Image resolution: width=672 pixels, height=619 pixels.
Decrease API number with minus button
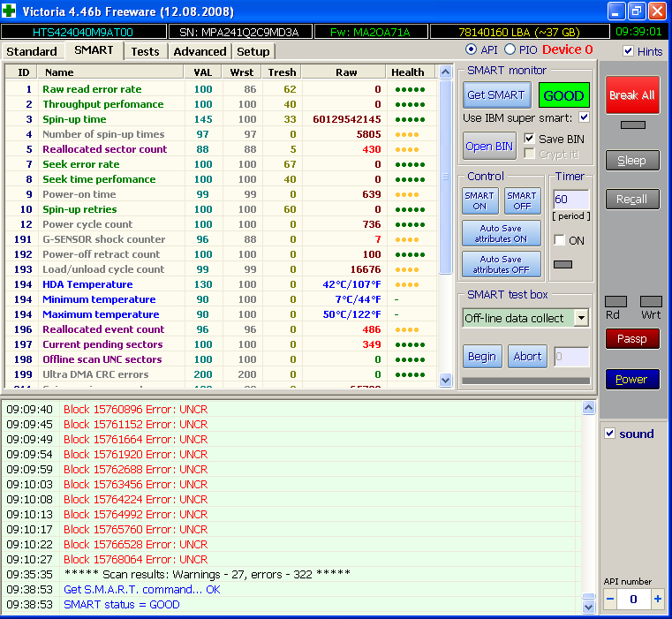tap(610, 599)
